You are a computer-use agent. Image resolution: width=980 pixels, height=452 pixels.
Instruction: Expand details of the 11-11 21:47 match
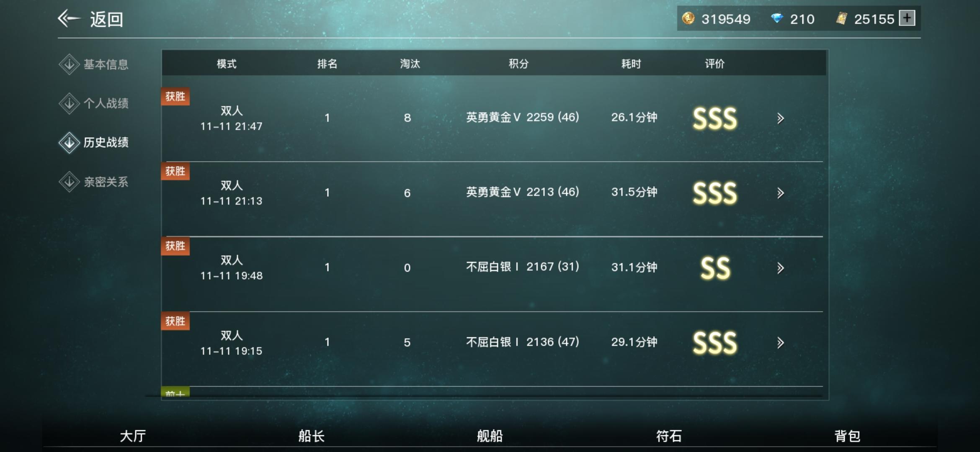click(780, 118)
